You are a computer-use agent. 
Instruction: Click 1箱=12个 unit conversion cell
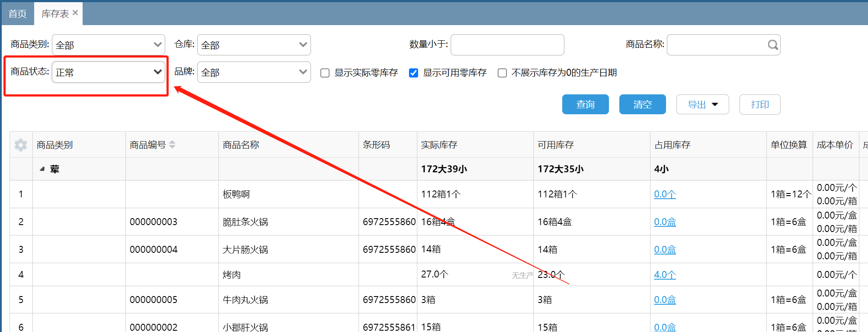(x=790, y=194)
